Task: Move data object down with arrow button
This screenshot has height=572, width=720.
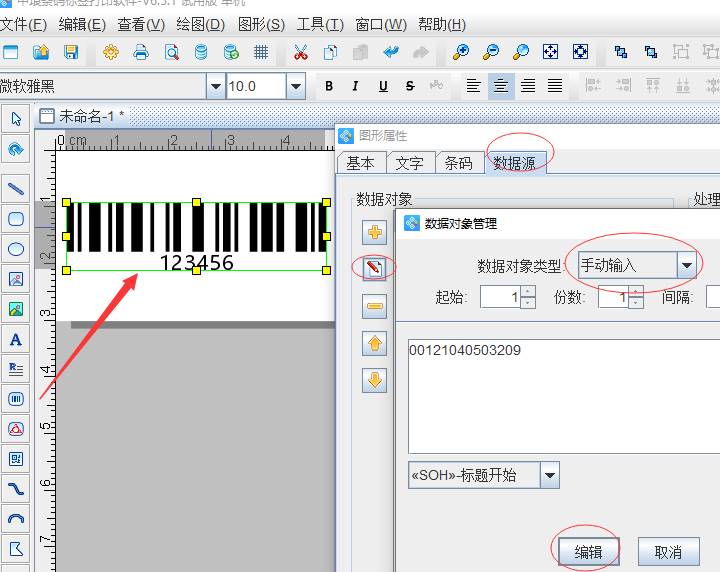Action: pos(374,380)
